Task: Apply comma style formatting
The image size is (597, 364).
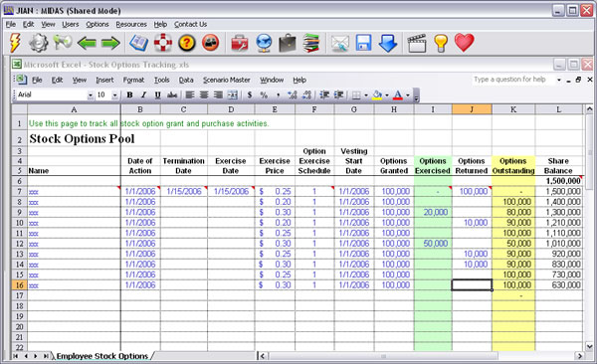Action: coord(278,94)
